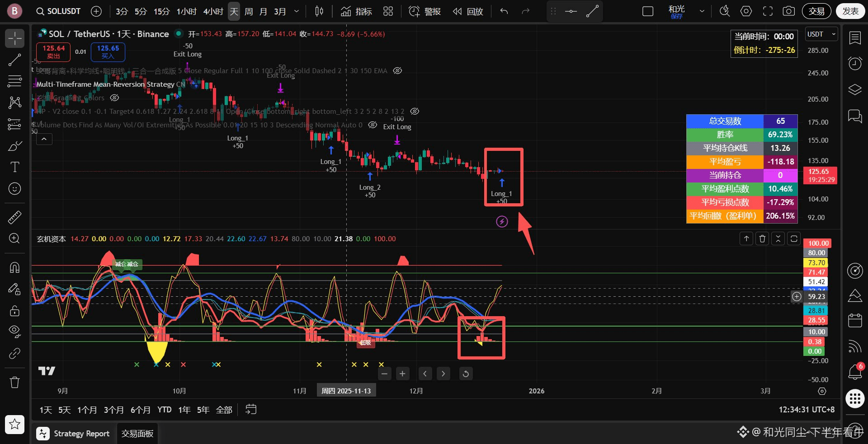
Task: Toggle visibility of the V2 close Target4 indicator
Action: pyautogui.click(x=415, y=111)
